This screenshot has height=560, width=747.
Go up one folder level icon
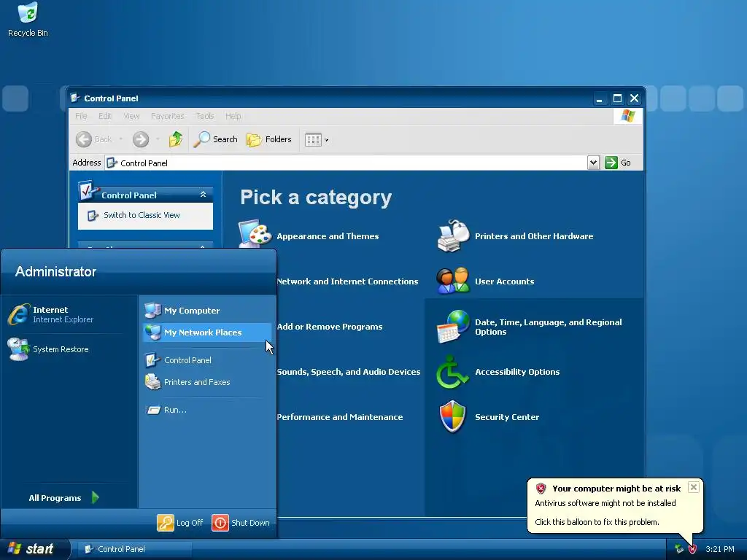(175, 139)
